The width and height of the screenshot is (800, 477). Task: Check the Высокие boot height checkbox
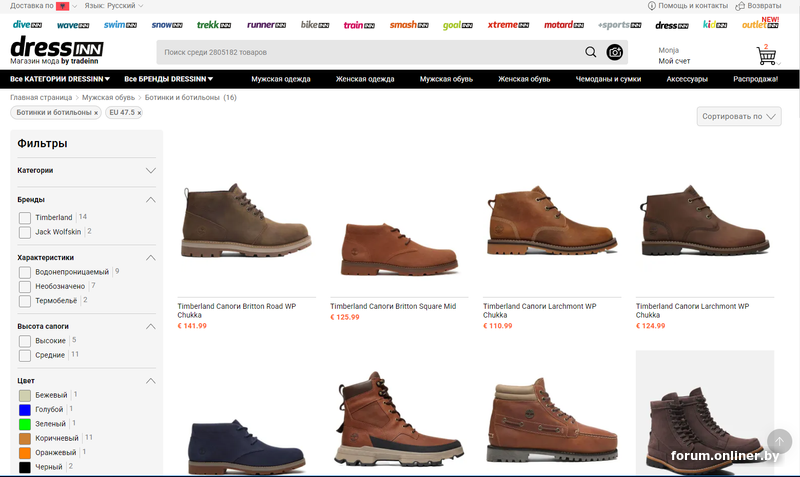[24, 341]
